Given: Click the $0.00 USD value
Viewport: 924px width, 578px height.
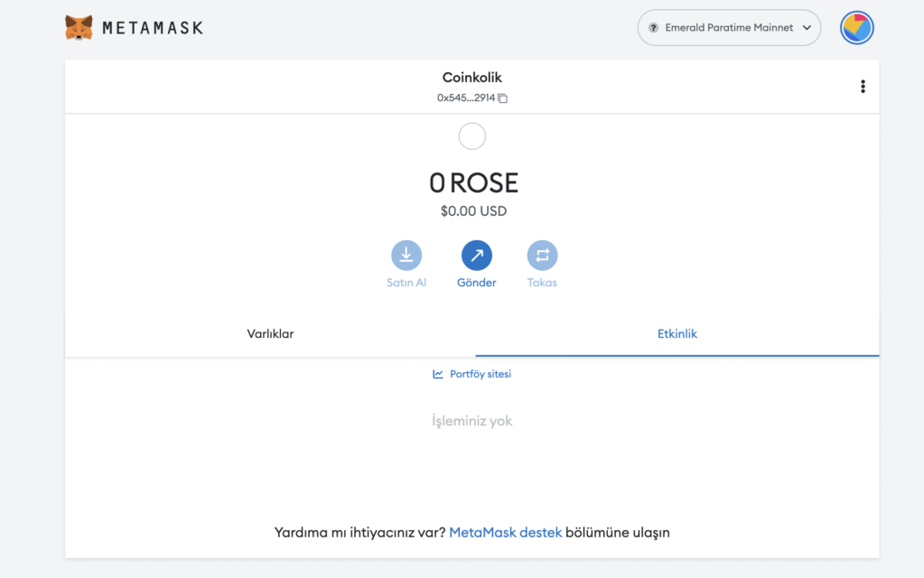Looking at the screenshot, I should coord(474,211).
